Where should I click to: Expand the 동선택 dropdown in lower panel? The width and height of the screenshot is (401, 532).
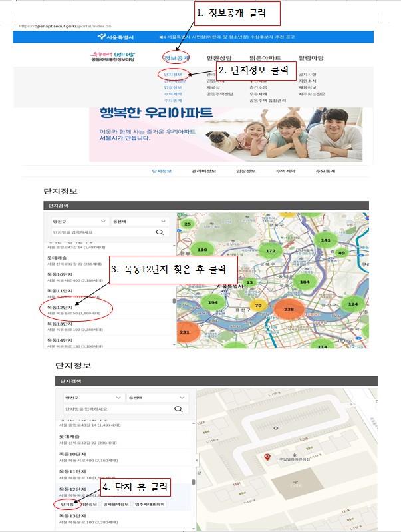(156, 398)
